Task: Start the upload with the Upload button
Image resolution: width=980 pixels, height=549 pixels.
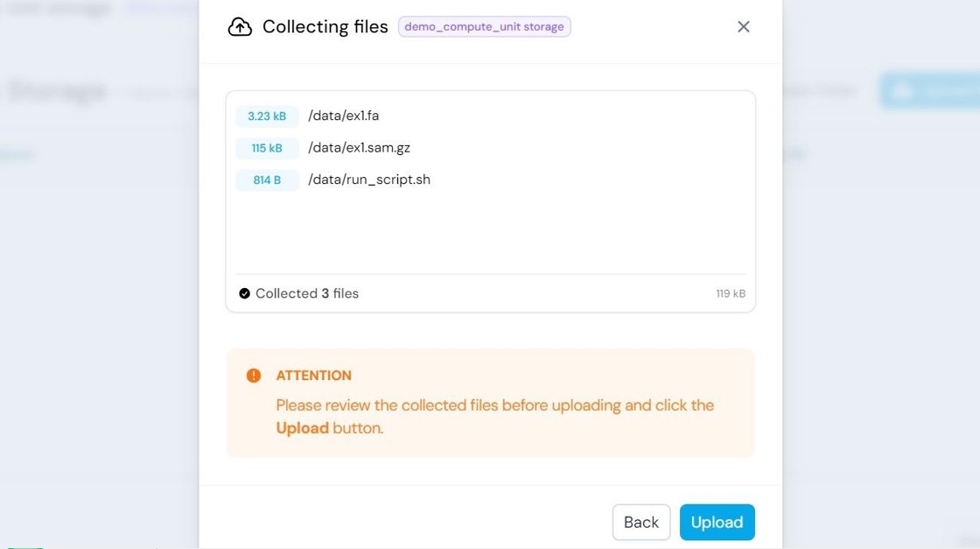Action: [x=717, y=522]
